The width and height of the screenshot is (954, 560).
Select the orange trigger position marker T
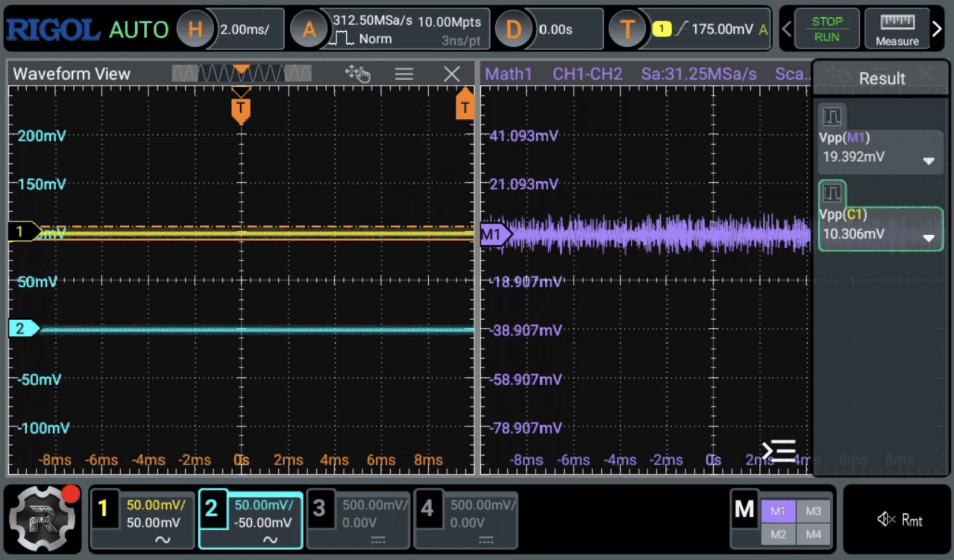(241, 110)
